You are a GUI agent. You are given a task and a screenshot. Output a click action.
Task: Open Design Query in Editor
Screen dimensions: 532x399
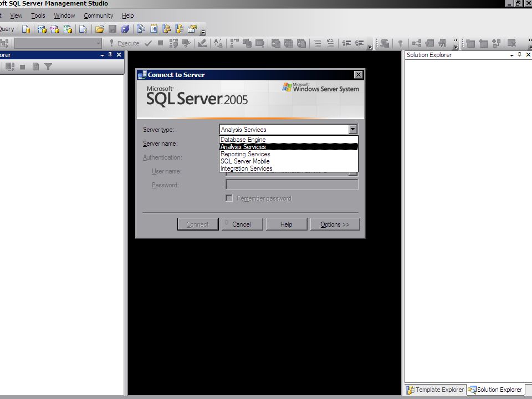tap(202, 43)
